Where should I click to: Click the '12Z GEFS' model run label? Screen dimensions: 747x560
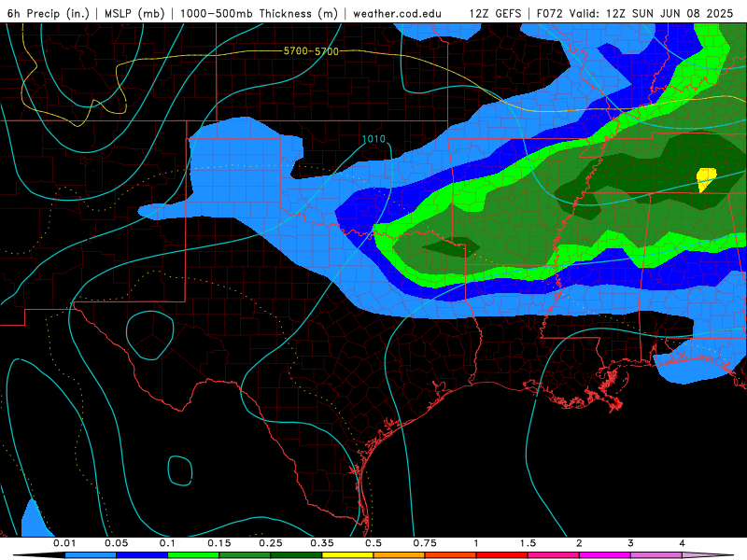495,13
